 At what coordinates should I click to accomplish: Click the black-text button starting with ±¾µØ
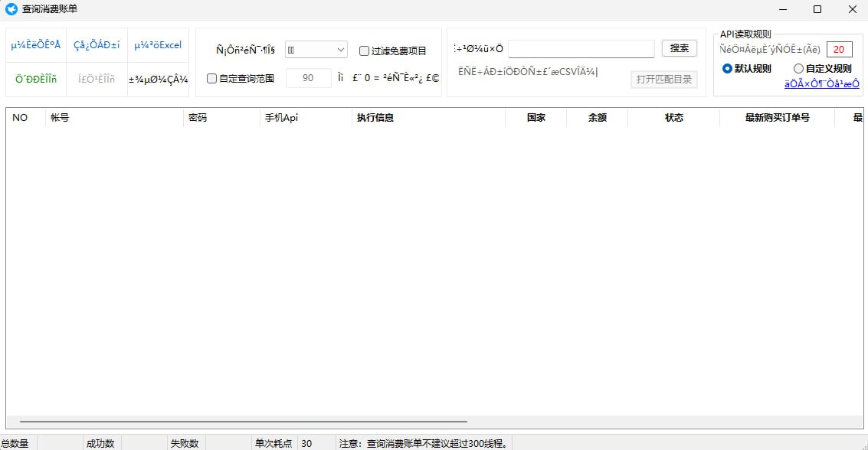coord(158,79)
